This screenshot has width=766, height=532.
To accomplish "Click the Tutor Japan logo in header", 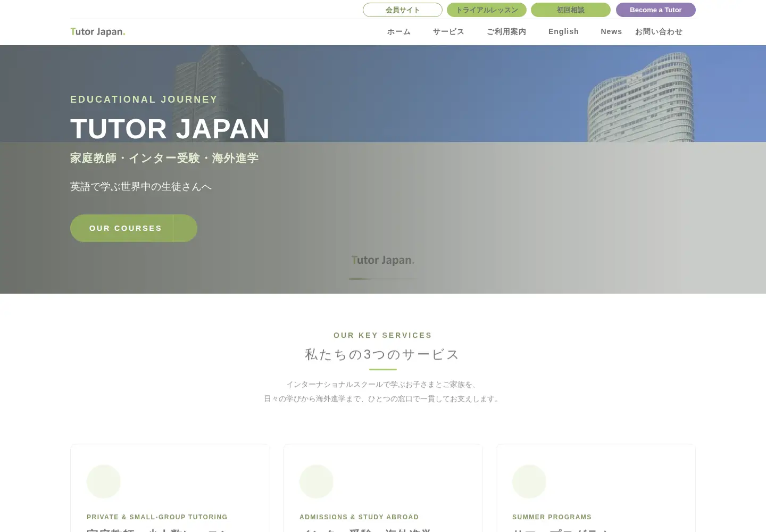I will (98, 32).
